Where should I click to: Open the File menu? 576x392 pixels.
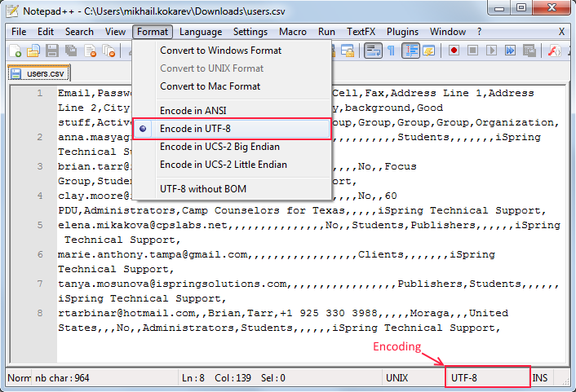click(x=19, y=32)
